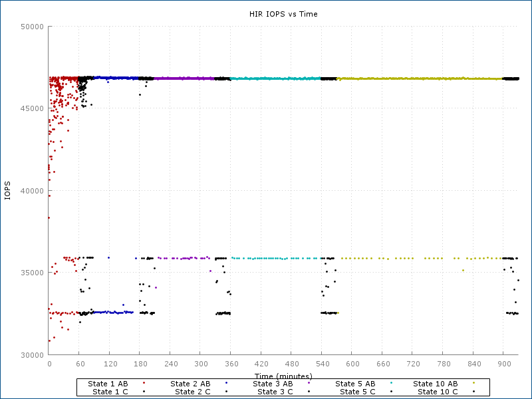Click the purple State 3 AB legend marker
The height and width of the screenshot is (399, 532).
click(x=309, y=383)
